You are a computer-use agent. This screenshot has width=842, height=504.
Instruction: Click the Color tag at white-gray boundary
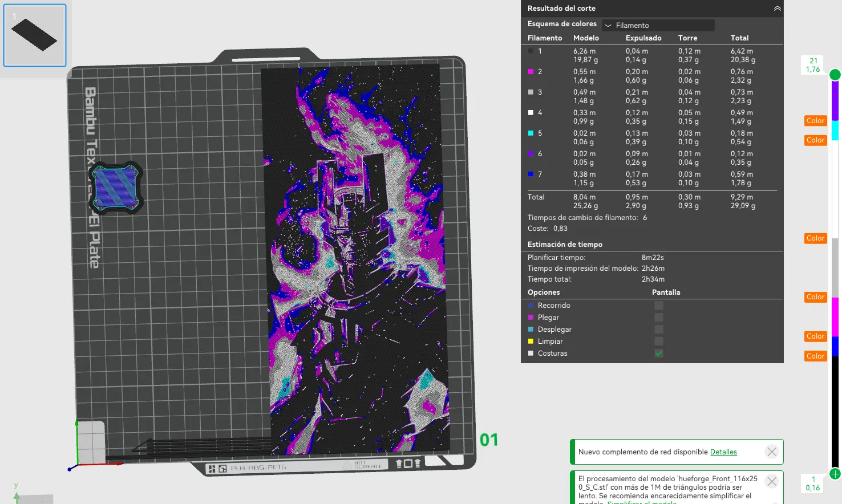(815, 238)
